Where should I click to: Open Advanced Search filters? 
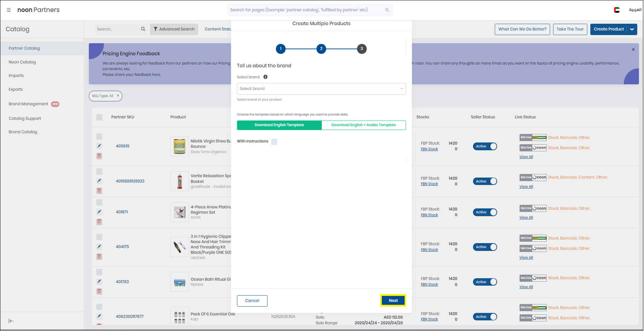(x=174, y=29)
